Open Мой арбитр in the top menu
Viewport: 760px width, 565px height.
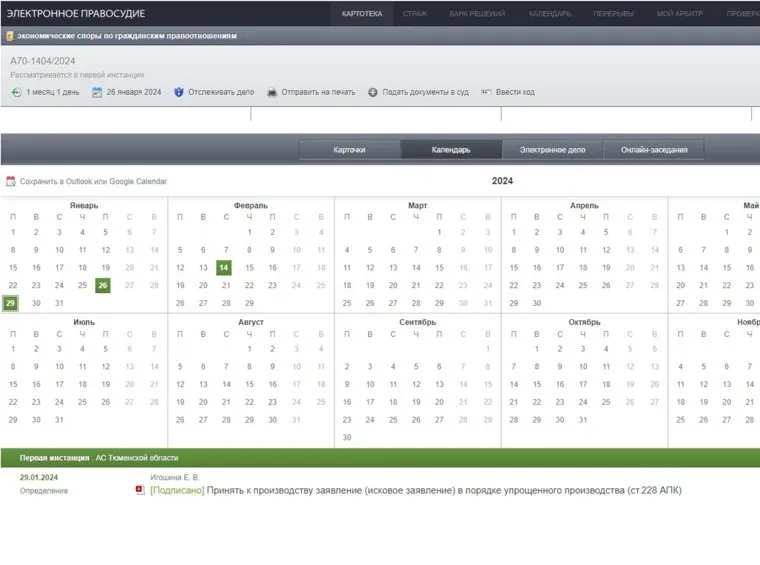click(680, 13)
